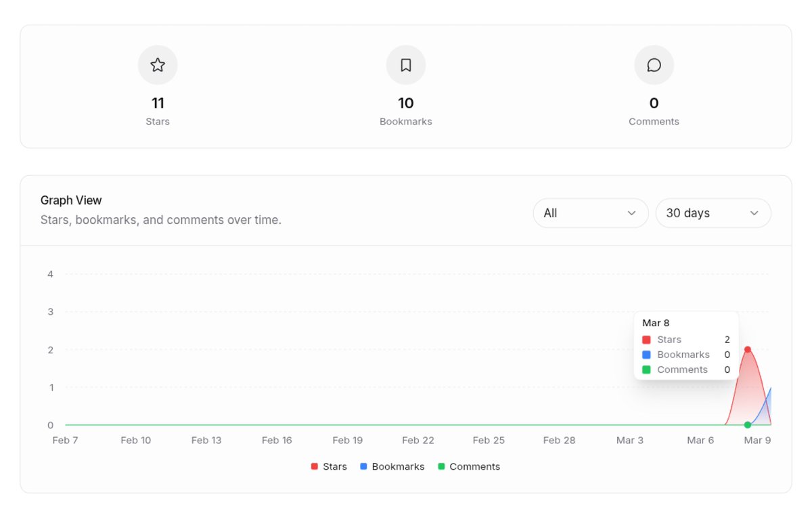This screenshot has width=812, height=515.
Task: Click the Bookmarks label under 10
Action: point(406,122)
